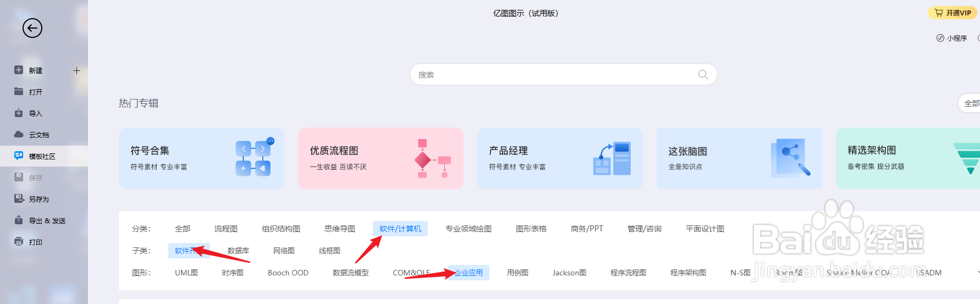Choose the 用例图 diagram type

pos(517,273)
